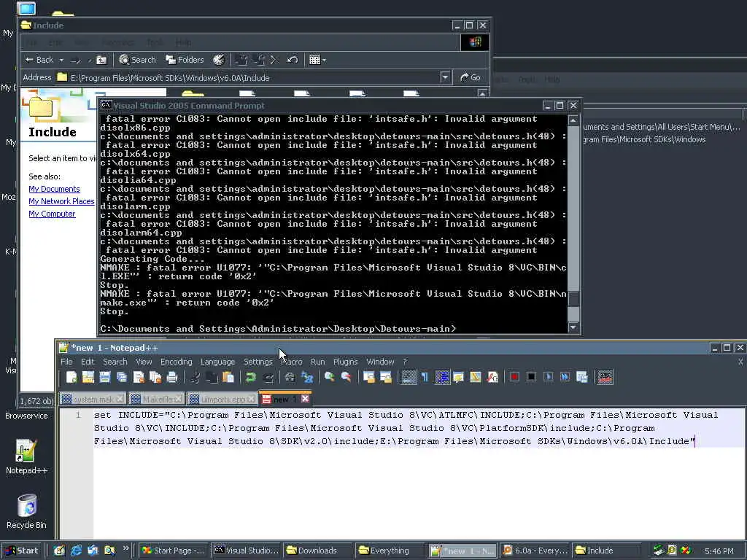
Task: Click the Back button in the Include Explorer window
Action: [39, 60]
